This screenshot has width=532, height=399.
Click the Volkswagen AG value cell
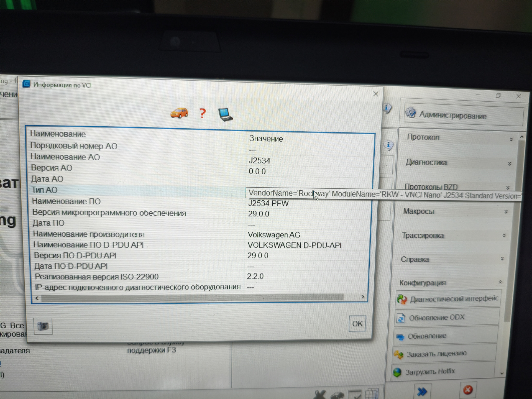[x=274, y=235]
